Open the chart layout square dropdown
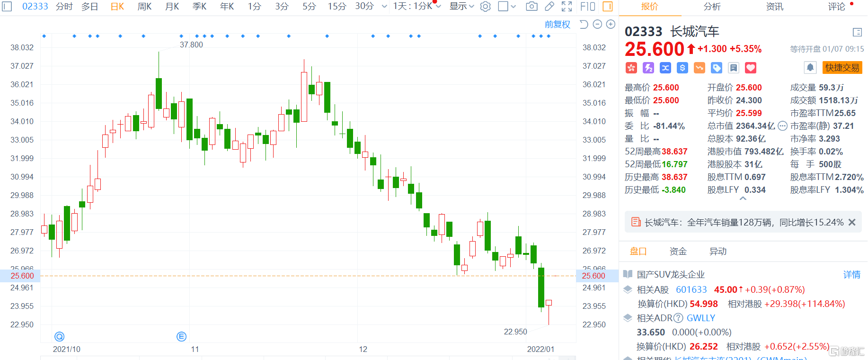This screenshot has width=868, height=360. point(514,6)
